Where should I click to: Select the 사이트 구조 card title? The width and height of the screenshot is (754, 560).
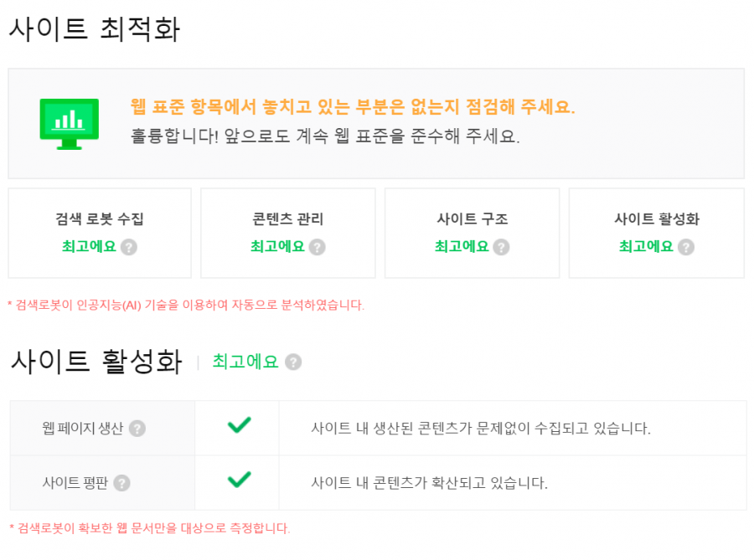473,219
